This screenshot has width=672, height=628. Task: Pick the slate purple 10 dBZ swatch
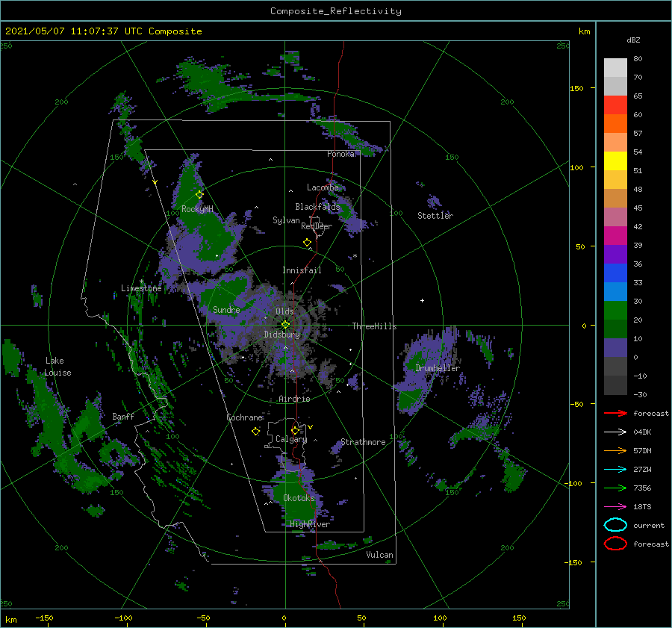point(615,347)
